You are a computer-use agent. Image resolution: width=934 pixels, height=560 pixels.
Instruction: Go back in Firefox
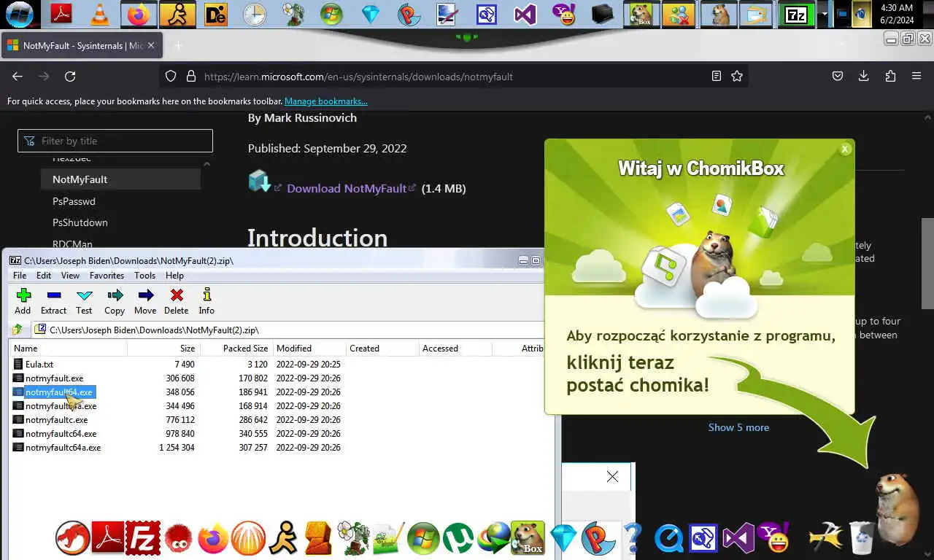pyautogui.click(x=18, y=76)
